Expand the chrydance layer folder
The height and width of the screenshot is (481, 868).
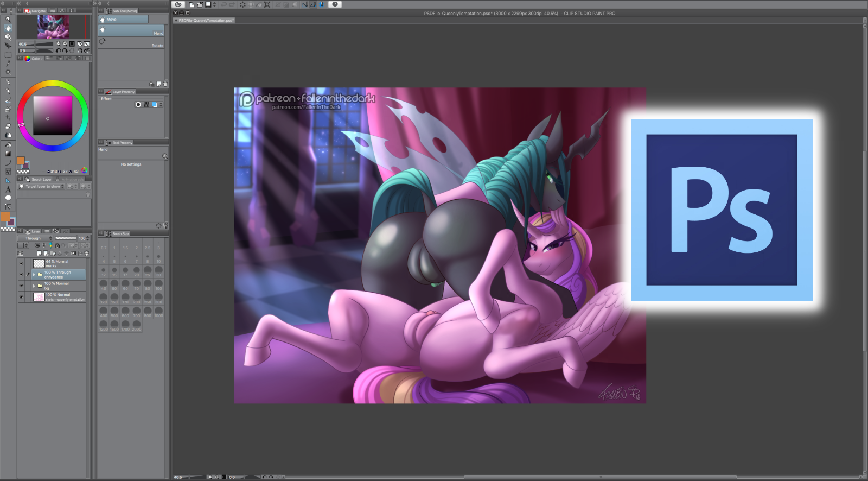click(x=34, y=275)
